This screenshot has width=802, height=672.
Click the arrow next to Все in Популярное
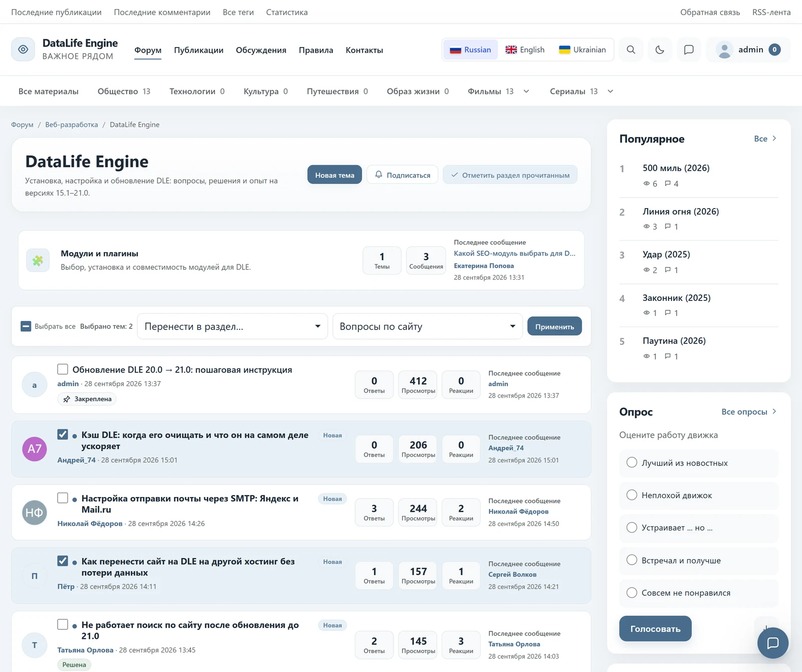[x=774, y=138]
